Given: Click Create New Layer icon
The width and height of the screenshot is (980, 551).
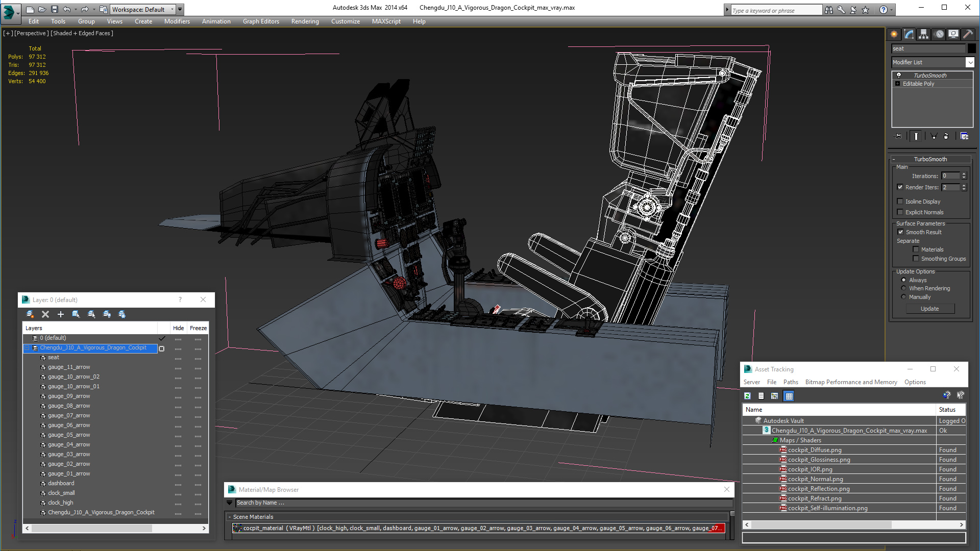Looking at the screenshot, I should click(30, 314).
